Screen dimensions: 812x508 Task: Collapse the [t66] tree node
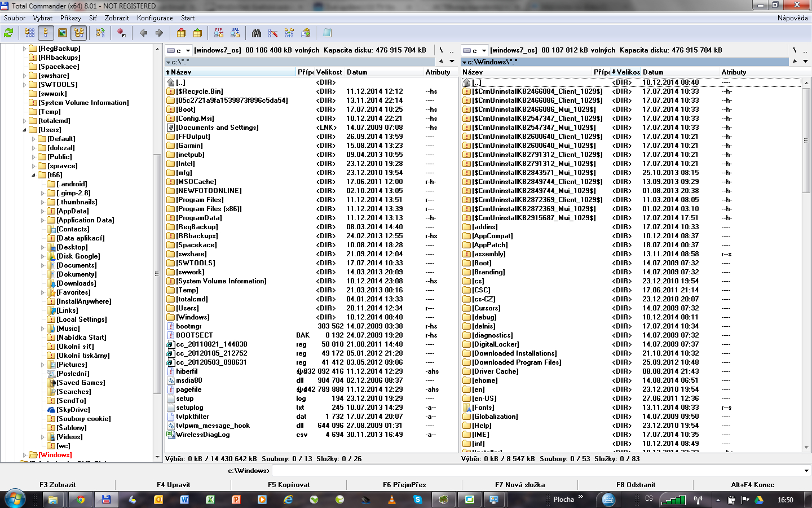(x=34, y=175)
